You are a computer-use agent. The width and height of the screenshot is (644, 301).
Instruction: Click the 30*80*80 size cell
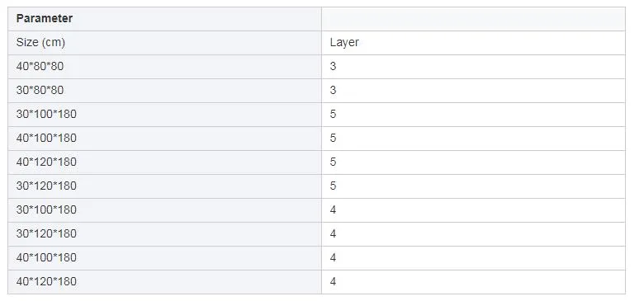point(164,91)
